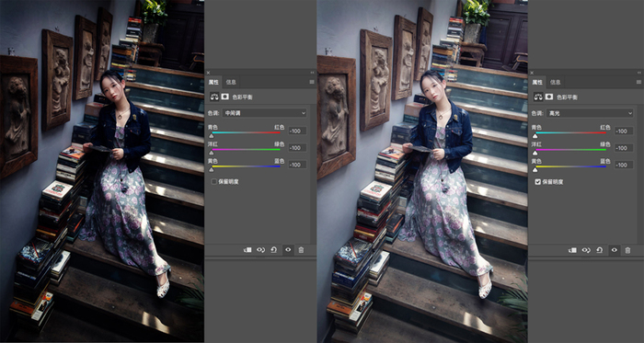Open the 色调 dropdown showing 中间调
644x343 pixels.
click(265, 113)
